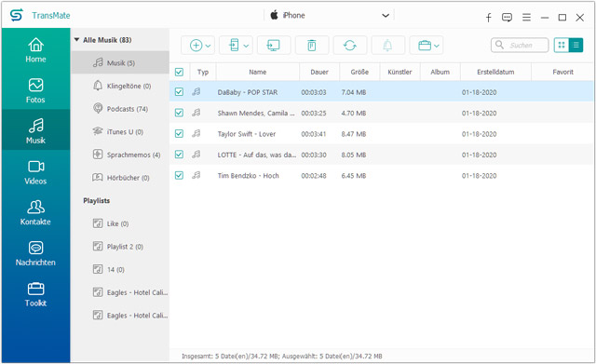Screen dimensions: 596x364
Task: Go to Fotos in the sidebar
Action: 35,90
